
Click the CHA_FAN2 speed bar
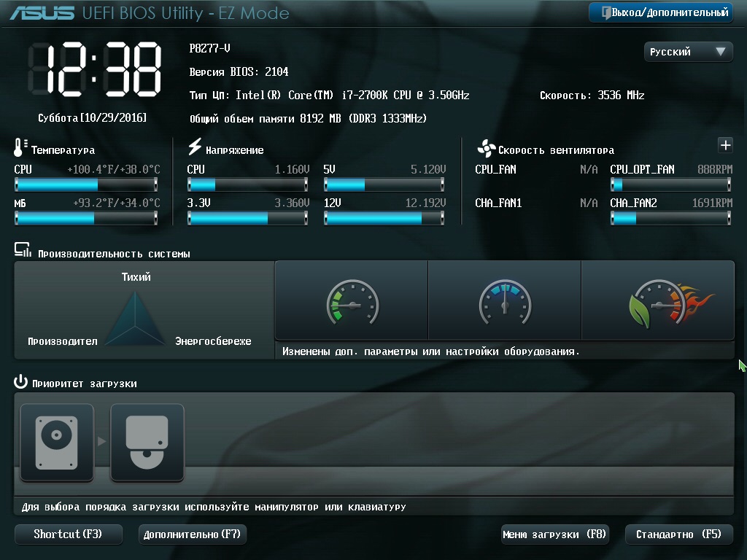click(671, 218)
